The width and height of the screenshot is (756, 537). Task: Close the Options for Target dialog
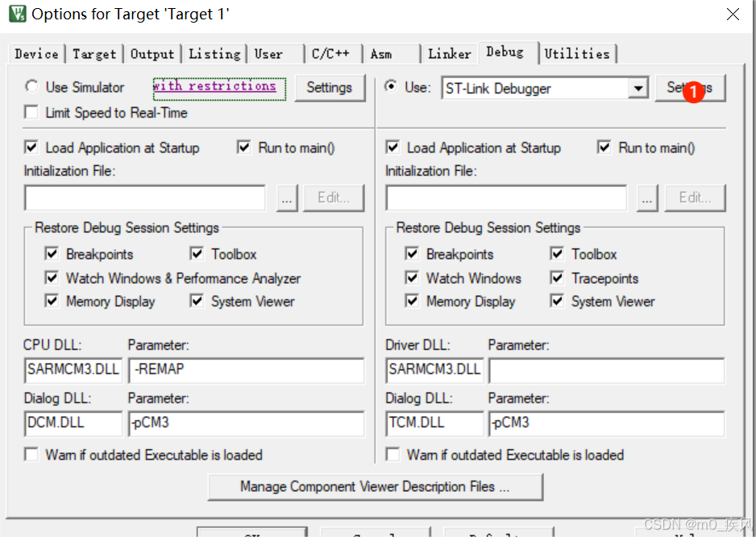click(x=733, y=15)
